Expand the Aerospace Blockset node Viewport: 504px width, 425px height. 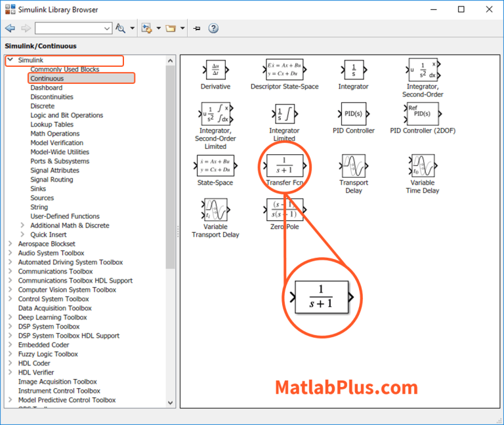(10, 244)
